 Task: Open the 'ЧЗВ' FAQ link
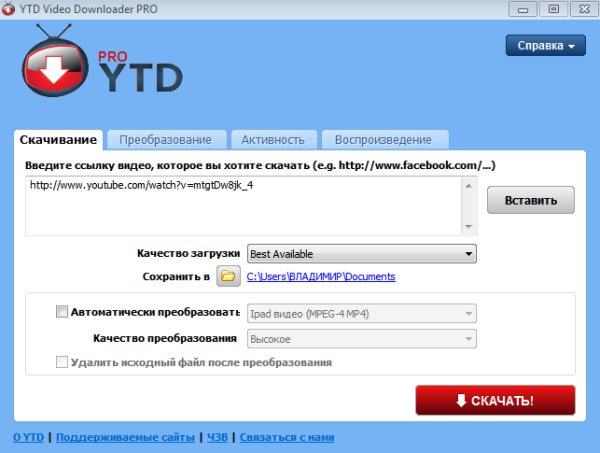[x=217, y=437]
